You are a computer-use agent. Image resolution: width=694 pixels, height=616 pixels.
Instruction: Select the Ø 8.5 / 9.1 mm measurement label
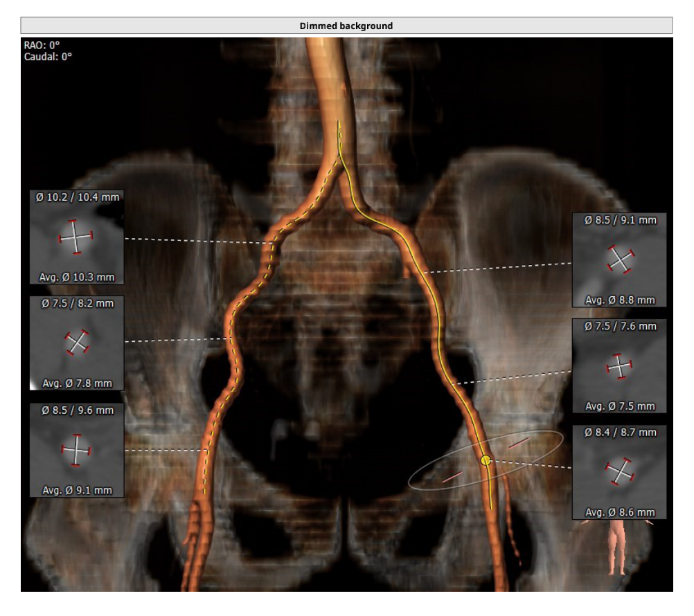click(x=620, y=220)
